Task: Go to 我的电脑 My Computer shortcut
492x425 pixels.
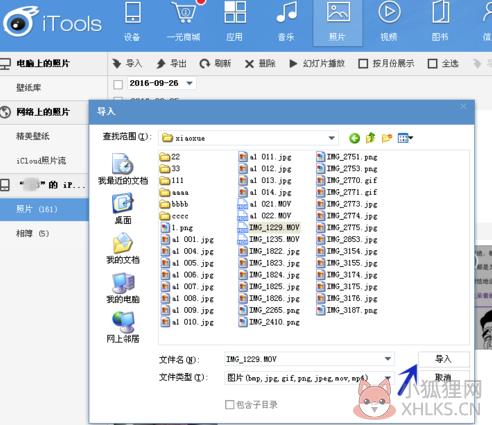Action: [123, 288]
